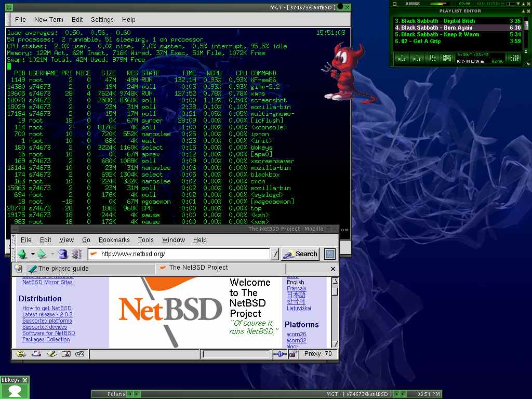The width and height of the screenshot is (532, 399).
Task: Open the Back button history dropdown arrow
Action: (x=33, y=254)
